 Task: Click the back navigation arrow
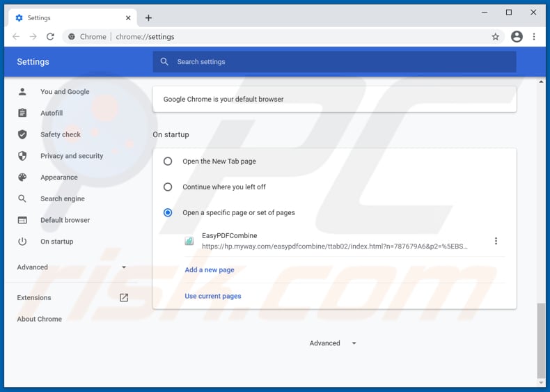16,36
